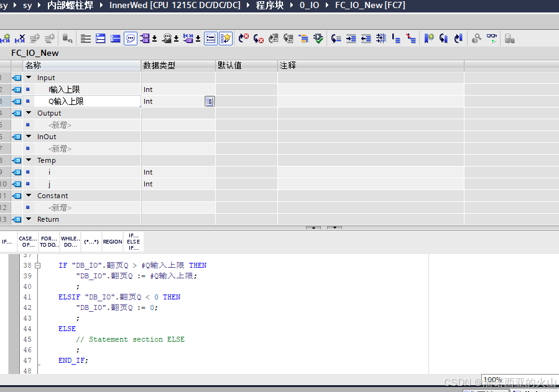559x392 pixels.
Task: Click the database lock icon
Action: tap(510, 39)
